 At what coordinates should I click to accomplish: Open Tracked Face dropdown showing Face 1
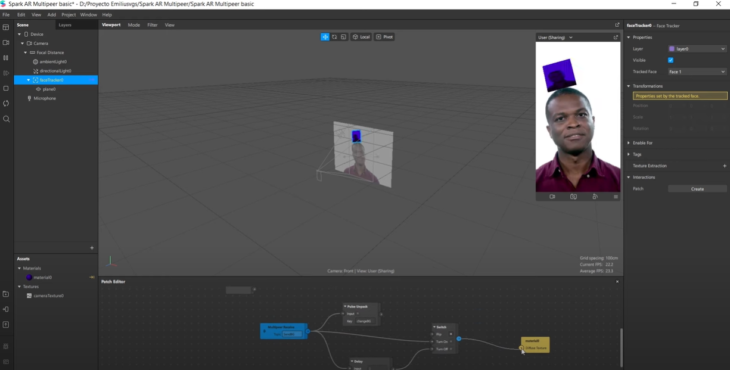[x=697, y=72]
